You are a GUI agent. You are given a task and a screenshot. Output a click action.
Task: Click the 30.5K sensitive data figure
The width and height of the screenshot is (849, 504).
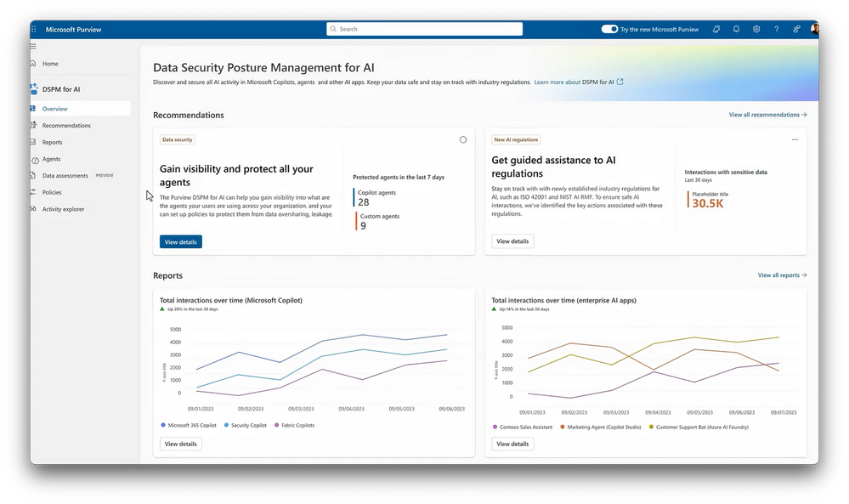708,203
